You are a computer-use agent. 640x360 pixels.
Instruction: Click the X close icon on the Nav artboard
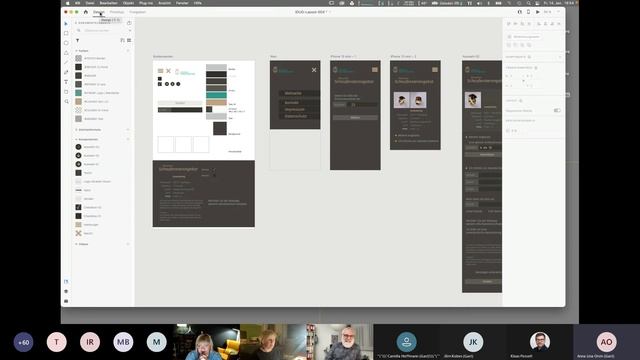[314, 70]
